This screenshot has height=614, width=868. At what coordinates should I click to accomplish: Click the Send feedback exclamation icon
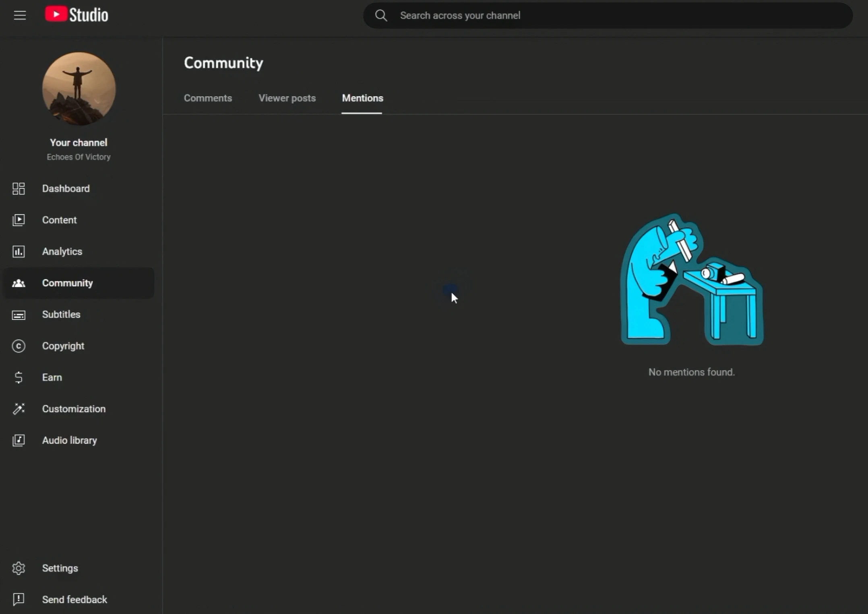[x=19, y=600]
